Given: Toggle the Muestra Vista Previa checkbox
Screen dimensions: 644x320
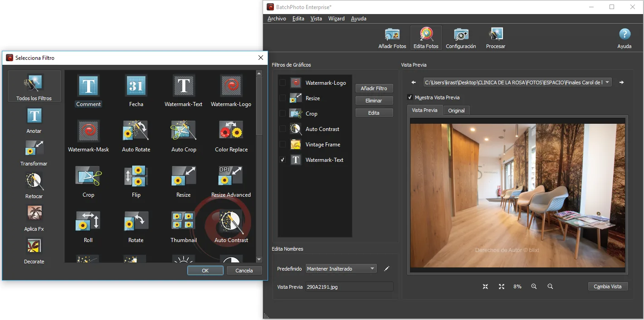Looking at the screenshot, I should click(410, 97).
